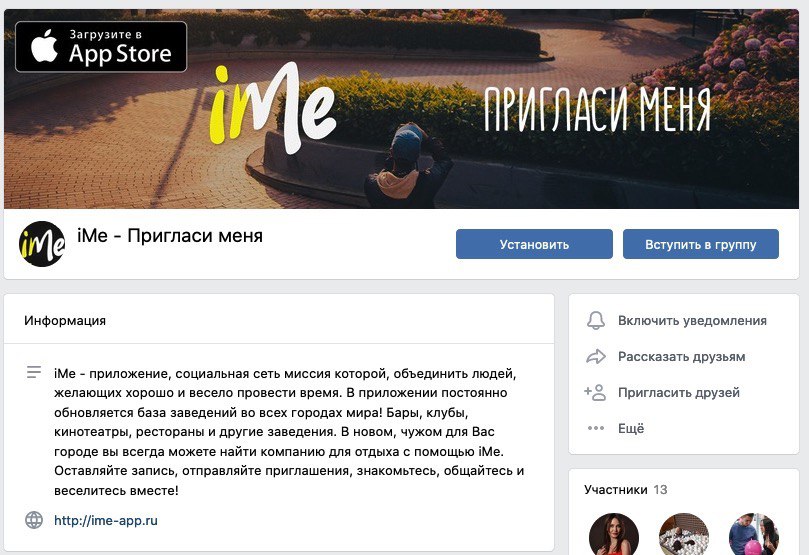The height and width of the screenshot is (555, 809).
Task: Click the description lines icon
Action: [x=34, y=372]
